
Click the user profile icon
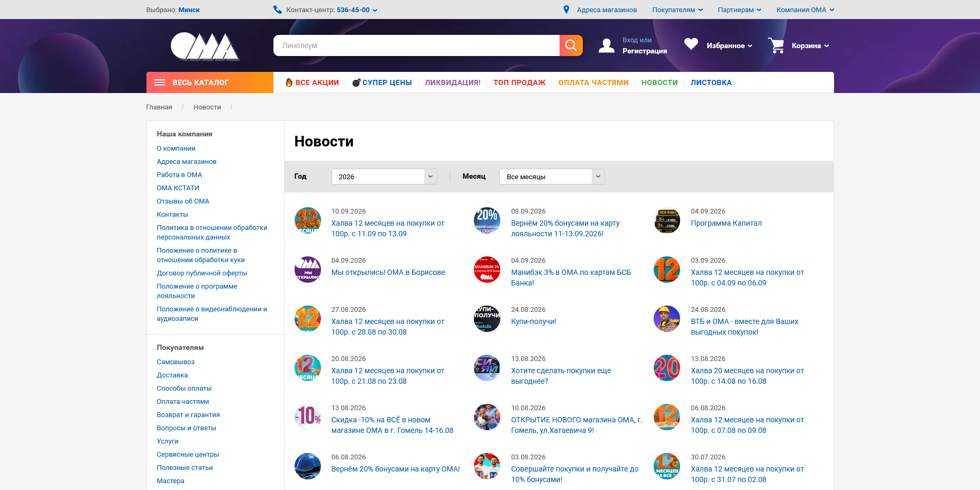(x=606, y=46)
